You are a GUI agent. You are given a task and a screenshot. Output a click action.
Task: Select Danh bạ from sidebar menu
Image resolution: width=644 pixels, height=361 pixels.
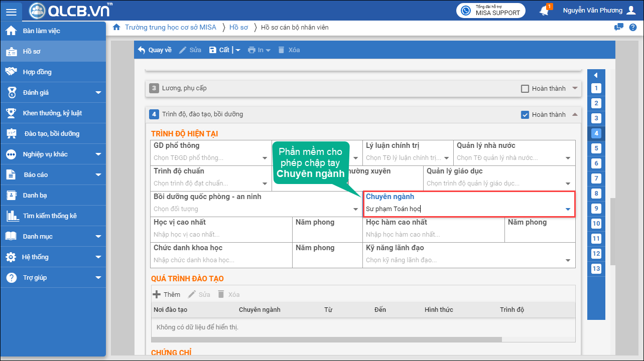(x=35, y=195)
